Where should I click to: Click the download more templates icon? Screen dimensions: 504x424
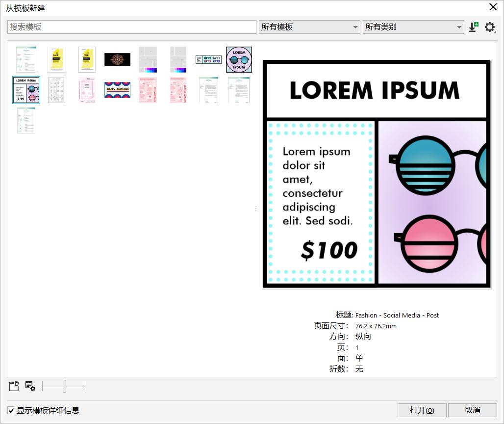(x=473, y=27)
